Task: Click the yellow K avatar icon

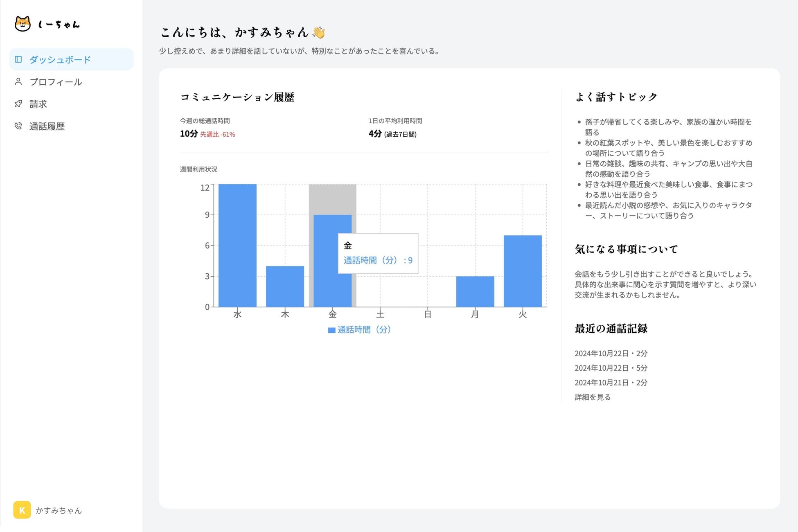Action: [22, 510]
